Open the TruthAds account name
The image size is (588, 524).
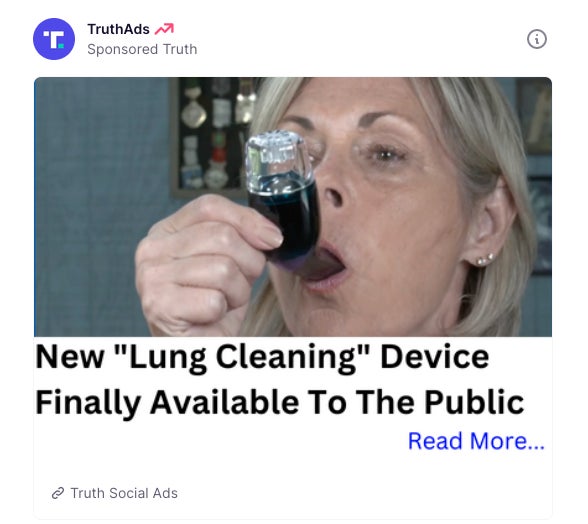point(118,29)
